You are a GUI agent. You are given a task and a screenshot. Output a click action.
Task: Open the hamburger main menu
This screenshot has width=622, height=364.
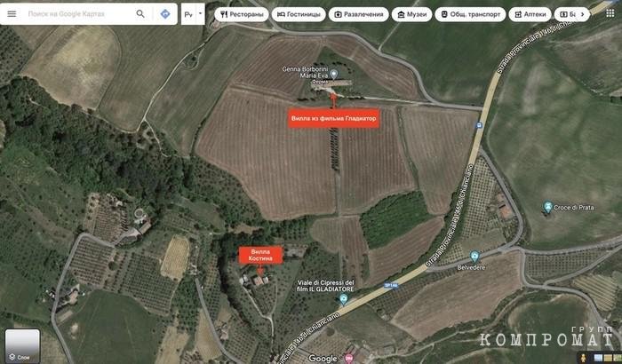pos(12,14)
